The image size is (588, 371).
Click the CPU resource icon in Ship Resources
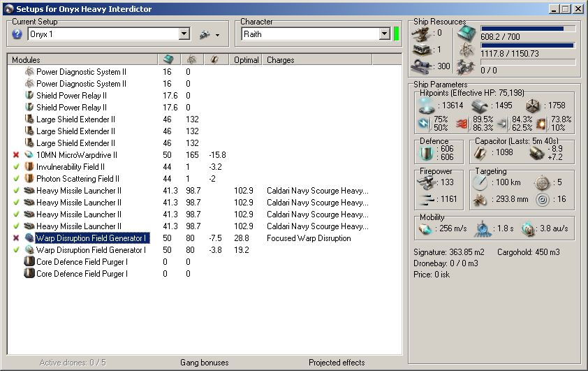[465, 33]
